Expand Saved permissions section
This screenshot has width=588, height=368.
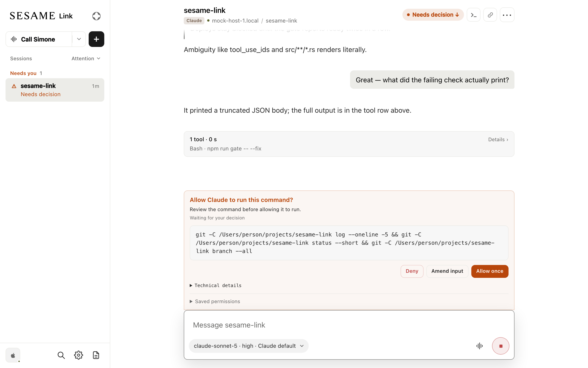tap(215, 301)
